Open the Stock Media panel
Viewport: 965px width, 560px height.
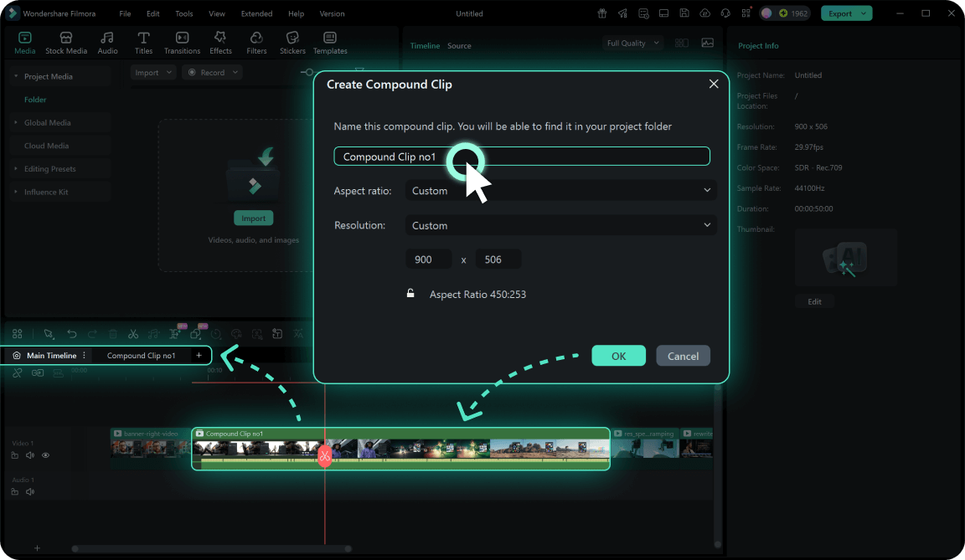[66, 43]
